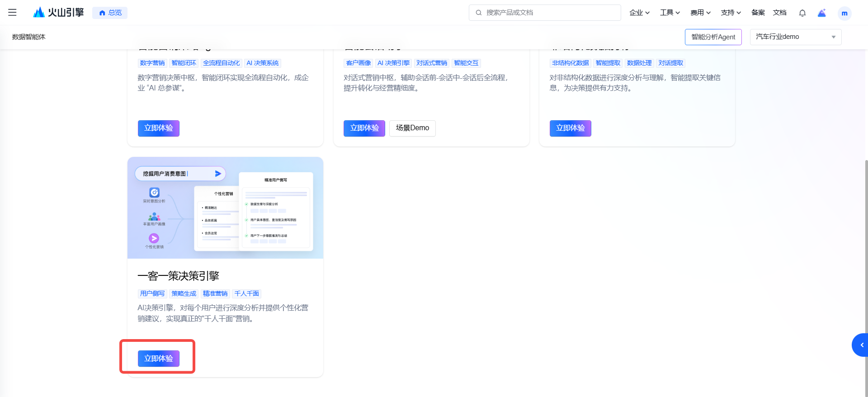The width and height of the screenshot is (868, 397).
Task: Open the user avatar menu
Action: (844, 13)
